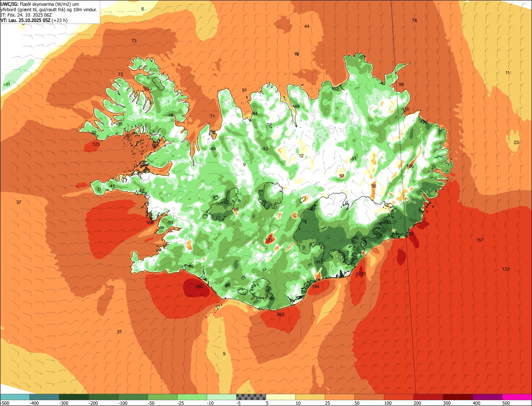
Task: Click the title line 'UWC/IG: Flæði skynvarma (W/m2) um'
Action: (40, 4)
